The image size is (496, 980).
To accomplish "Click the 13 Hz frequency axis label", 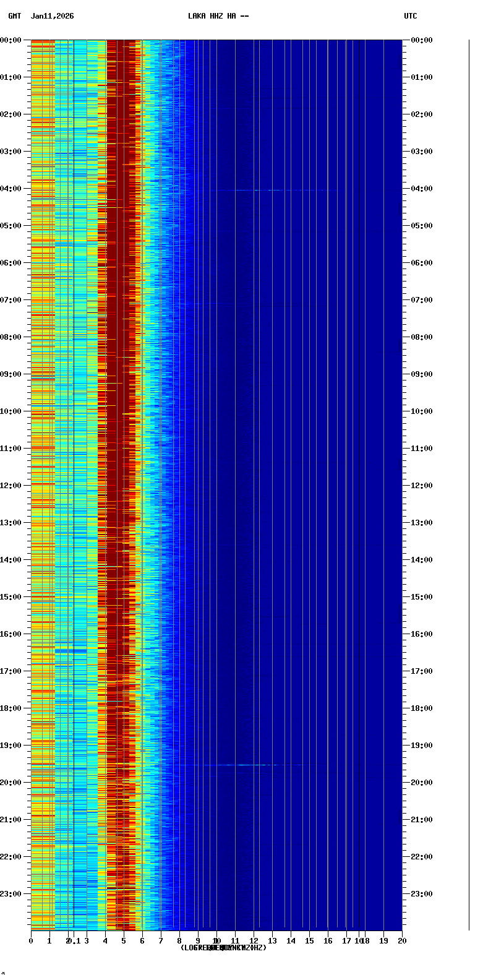I will tap(272, 941).
